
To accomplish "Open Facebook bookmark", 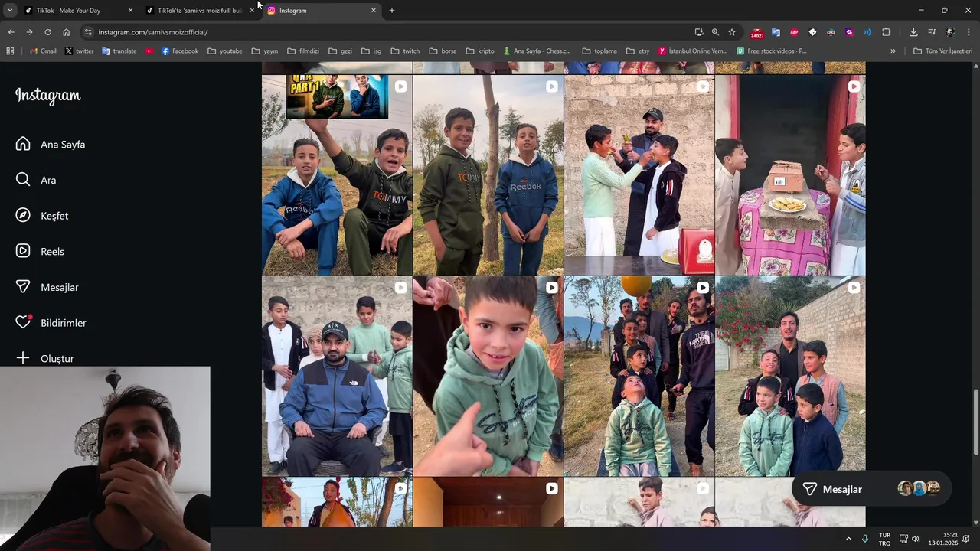I will (179, 51).
